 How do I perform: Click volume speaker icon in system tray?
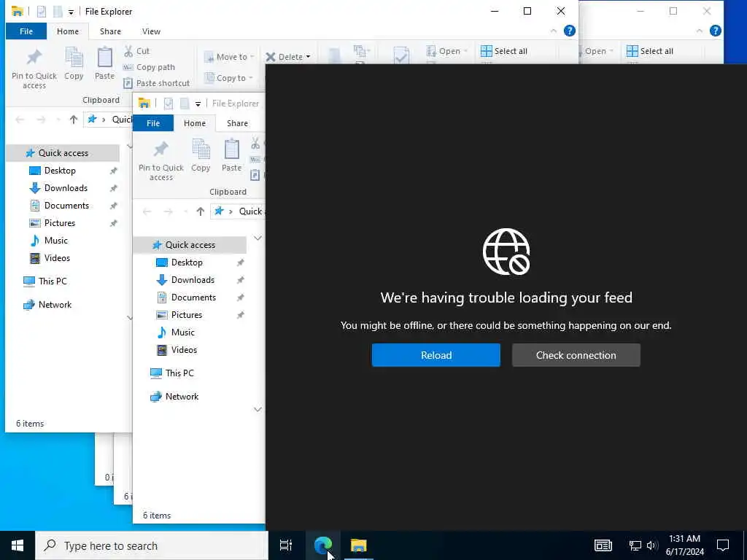tap(652, 545)
